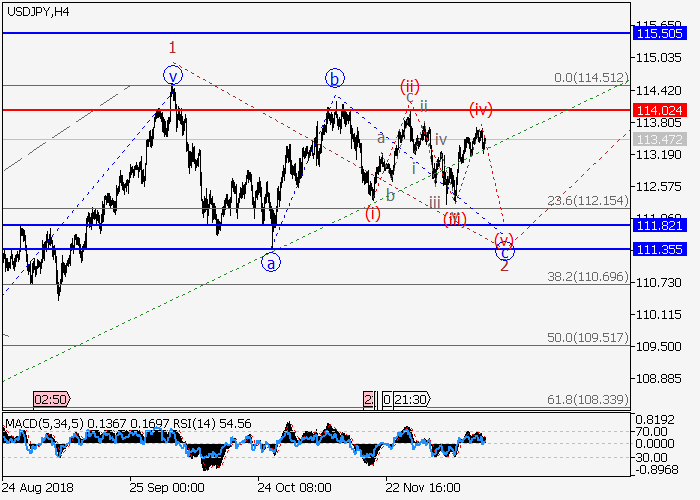Select the blue circled wave c marker
This screenshot has height=500, width=700.
(x=506, y=252)
